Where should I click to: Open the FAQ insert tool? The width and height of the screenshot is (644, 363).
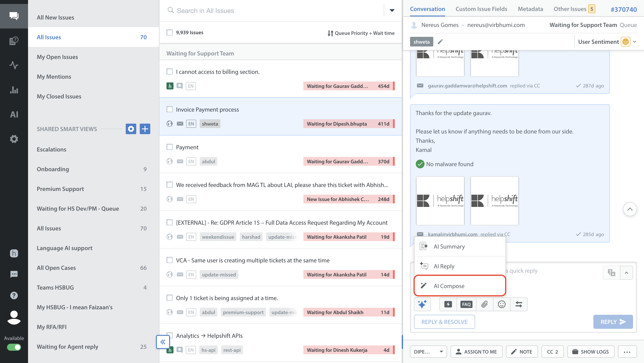point(466,304)
